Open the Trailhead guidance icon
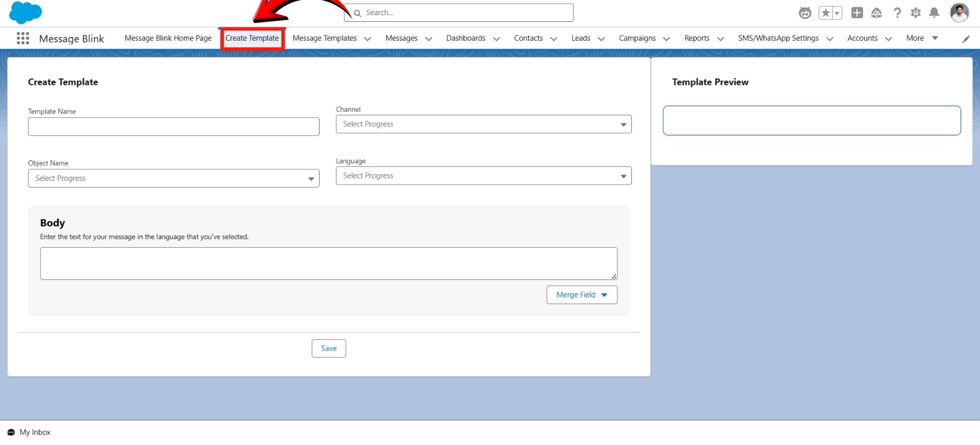Viewport: 980px width, 445px height. pyautogui.click(x=805, y=13)
